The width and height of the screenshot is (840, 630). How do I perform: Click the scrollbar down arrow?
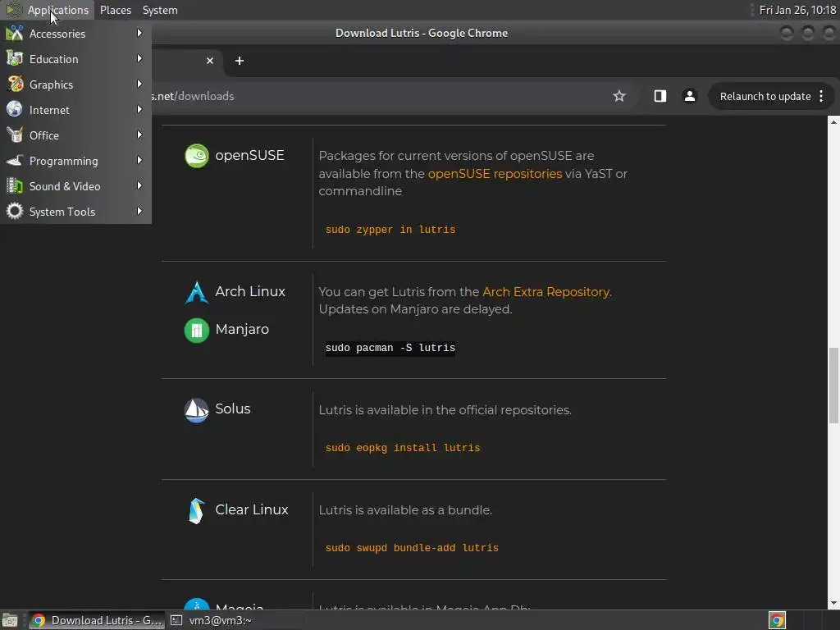click(833, 604)
